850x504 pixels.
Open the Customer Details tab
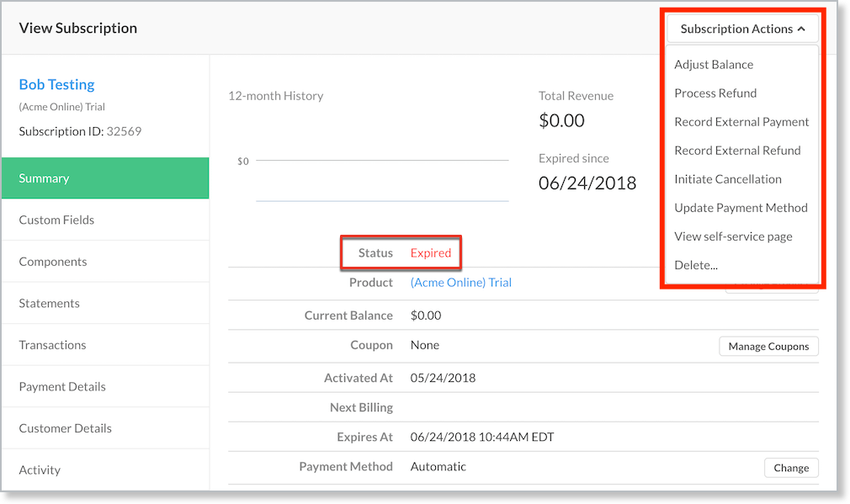click(x=105, y=428)
